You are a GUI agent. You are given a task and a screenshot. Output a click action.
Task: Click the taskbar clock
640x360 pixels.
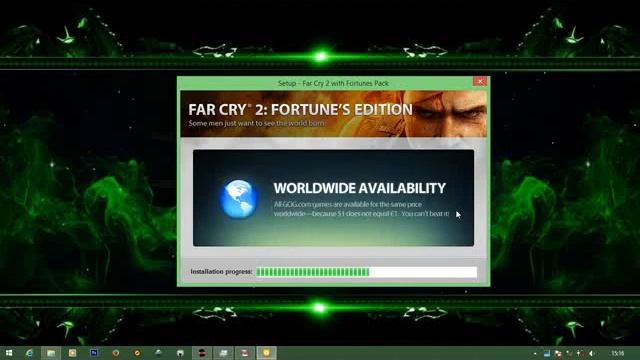tap(618, 353)
